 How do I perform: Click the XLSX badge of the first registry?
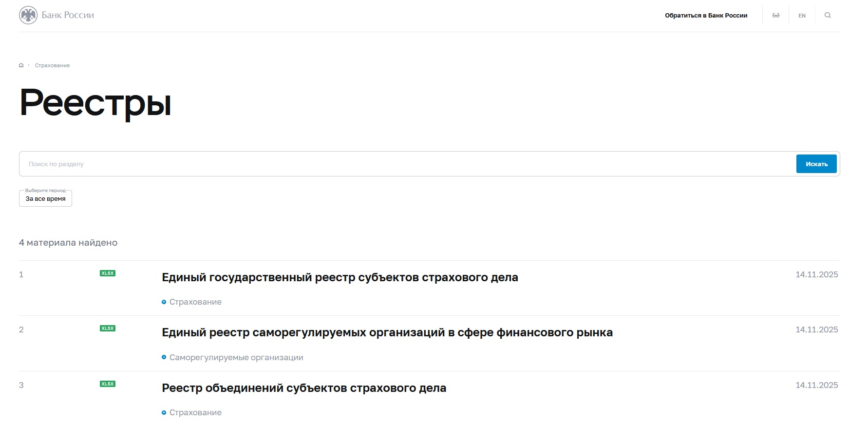click(x=107, y=273)
